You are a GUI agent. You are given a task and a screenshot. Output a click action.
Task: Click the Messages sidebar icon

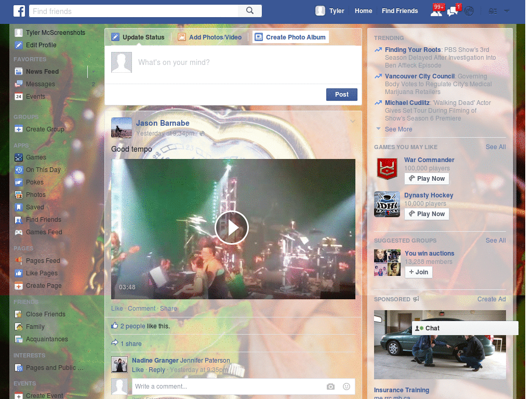click(x=19, y=84)
